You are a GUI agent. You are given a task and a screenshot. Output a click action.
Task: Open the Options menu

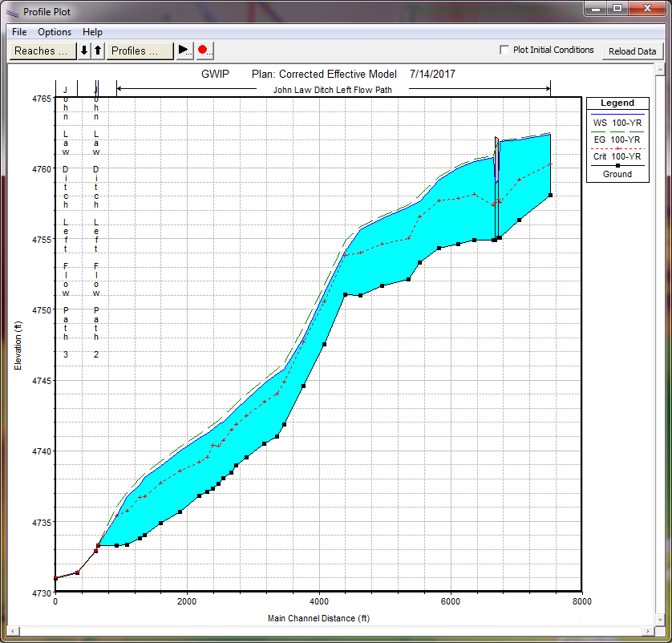point(55,32)
